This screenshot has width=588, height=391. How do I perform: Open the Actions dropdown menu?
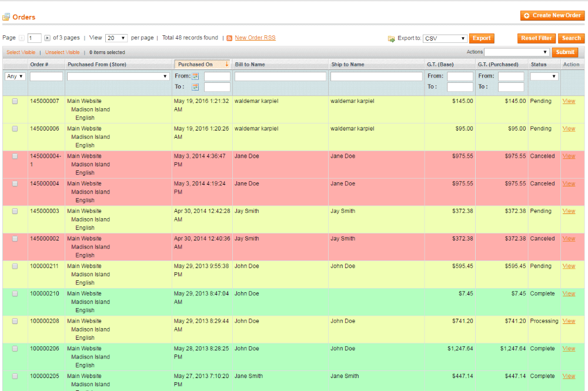516,52
